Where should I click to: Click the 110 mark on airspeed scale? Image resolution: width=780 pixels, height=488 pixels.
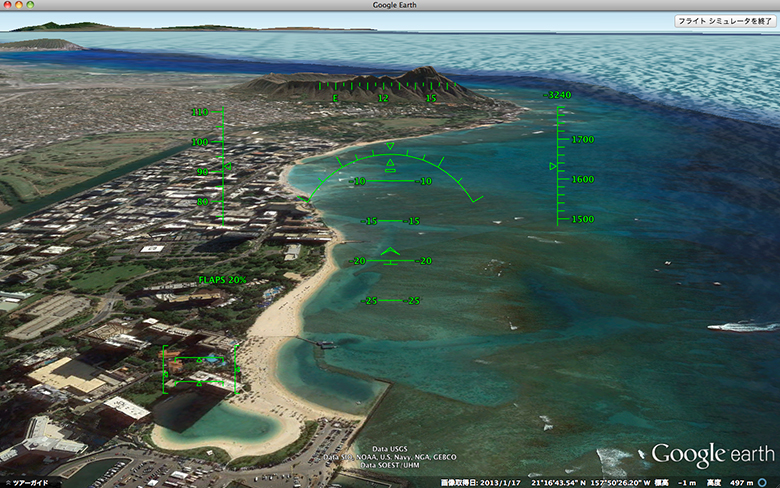(x=201, y=112)
